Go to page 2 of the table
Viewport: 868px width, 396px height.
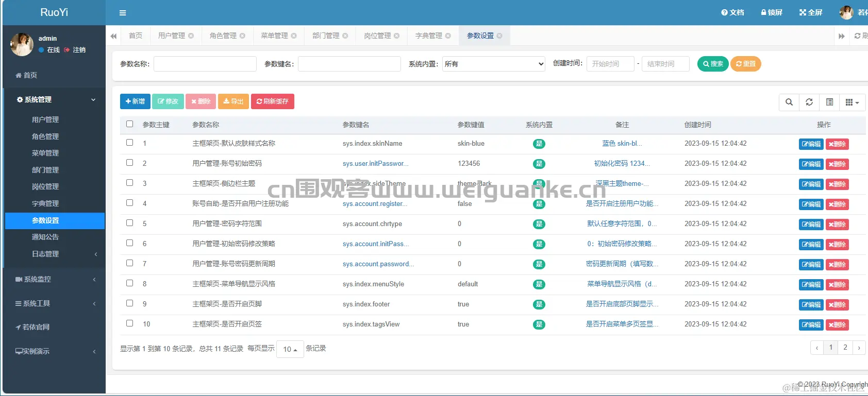coord(845,348)
